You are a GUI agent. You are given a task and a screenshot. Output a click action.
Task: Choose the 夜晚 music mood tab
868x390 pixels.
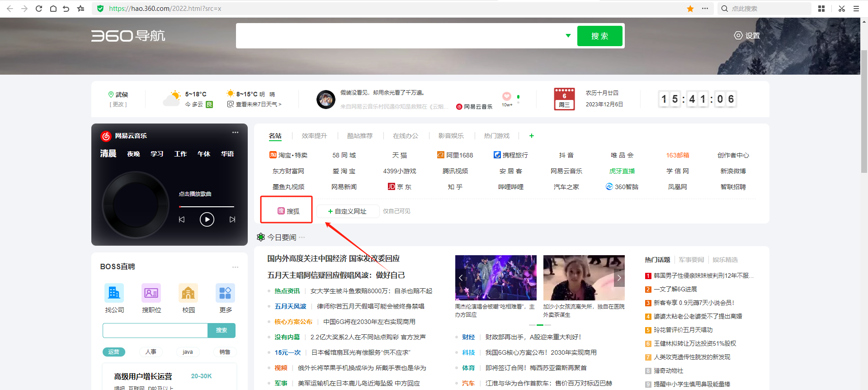133,154
